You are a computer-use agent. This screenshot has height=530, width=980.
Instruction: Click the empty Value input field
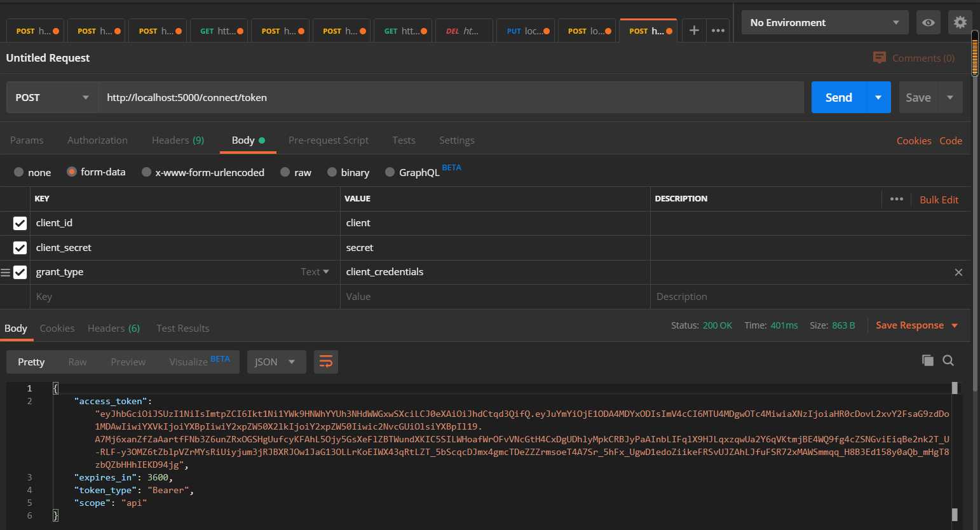point(495,297)
